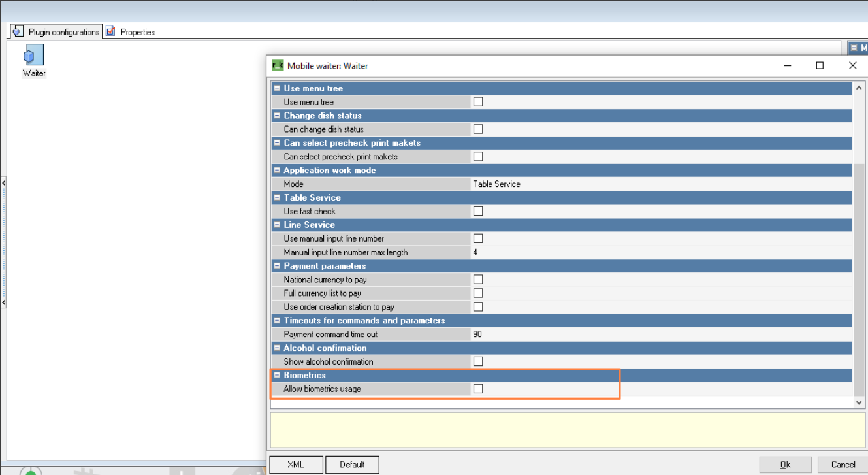Collapse the Use menu tree header
The height and width of the screenshot is (475, 868).
pyautogui.click(x=277, y=88)
